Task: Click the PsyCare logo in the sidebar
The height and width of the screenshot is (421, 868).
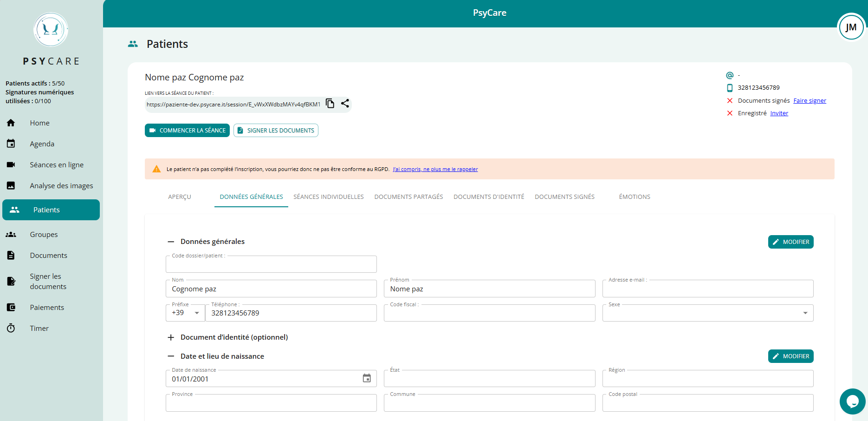Action: pos(51,30)
